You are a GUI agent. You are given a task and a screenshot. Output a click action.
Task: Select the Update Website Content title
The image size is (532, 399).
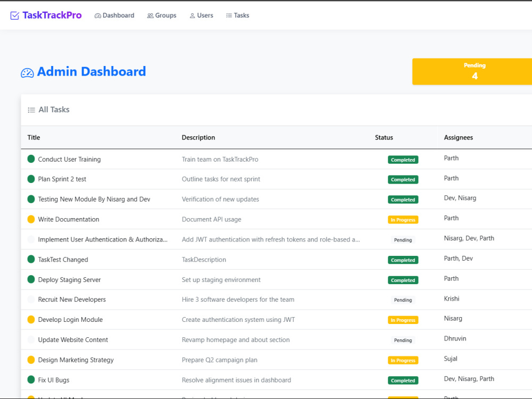click(x=73, y=339)
